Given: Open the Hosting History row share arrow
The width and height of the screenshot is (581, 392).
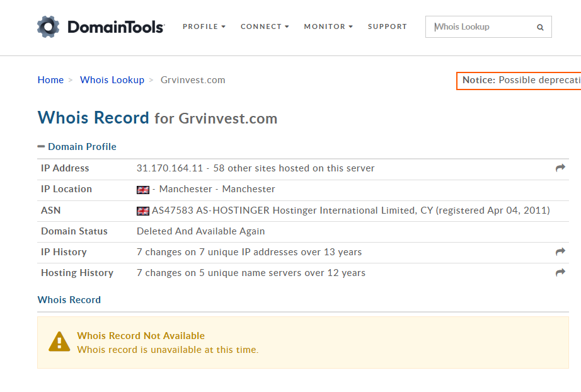Looking at the screenshot, I should click(x=560, y=273).
